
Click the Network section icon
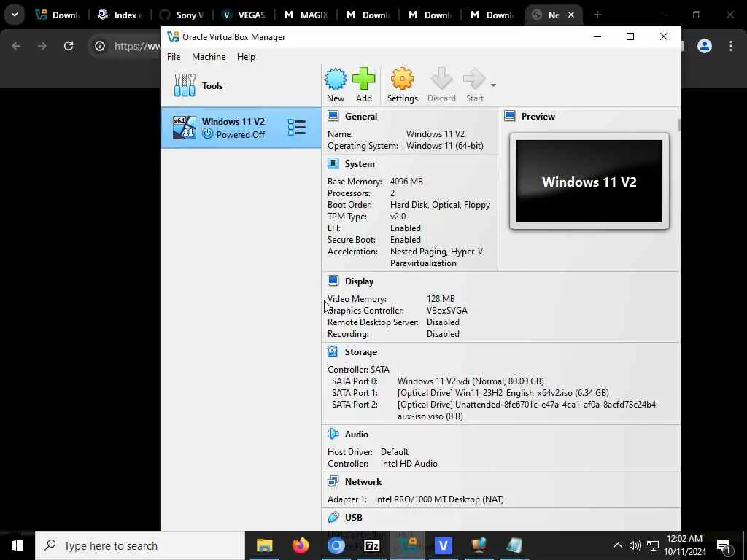[x=333, y=481]
